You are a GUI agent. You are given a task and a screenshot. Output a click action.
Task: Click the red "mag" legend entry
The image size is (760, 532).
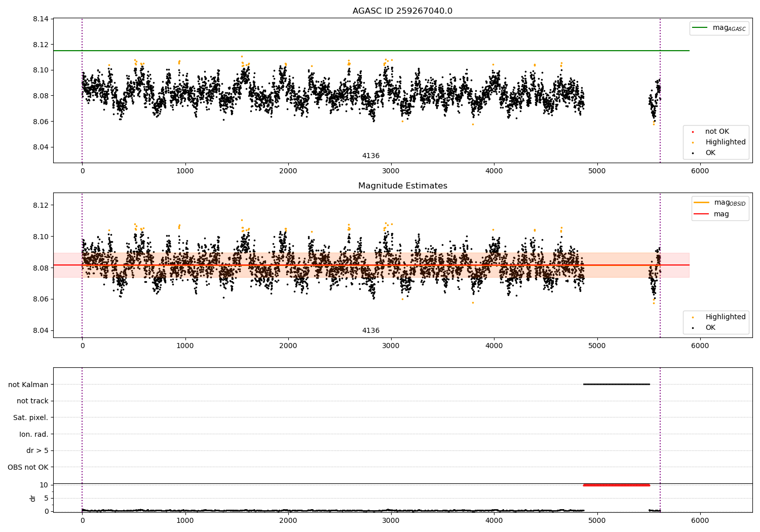[x=721, y=214]
